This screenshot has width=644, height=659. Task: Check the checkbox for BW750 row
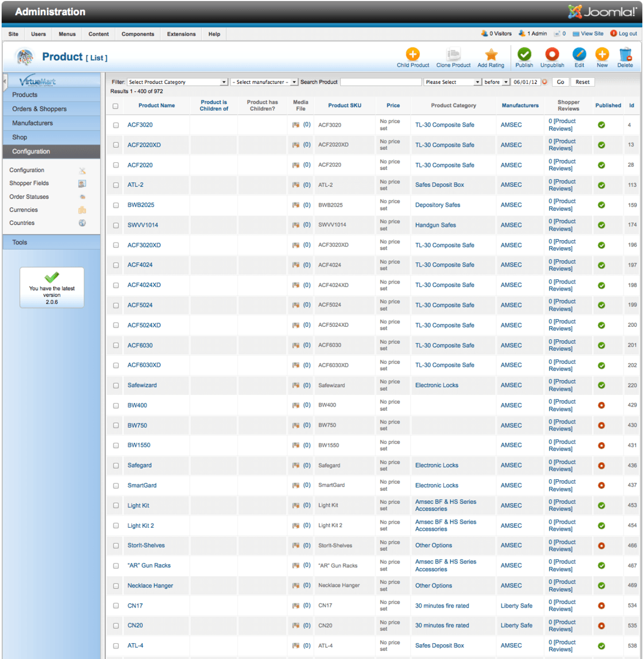point(116,426)
